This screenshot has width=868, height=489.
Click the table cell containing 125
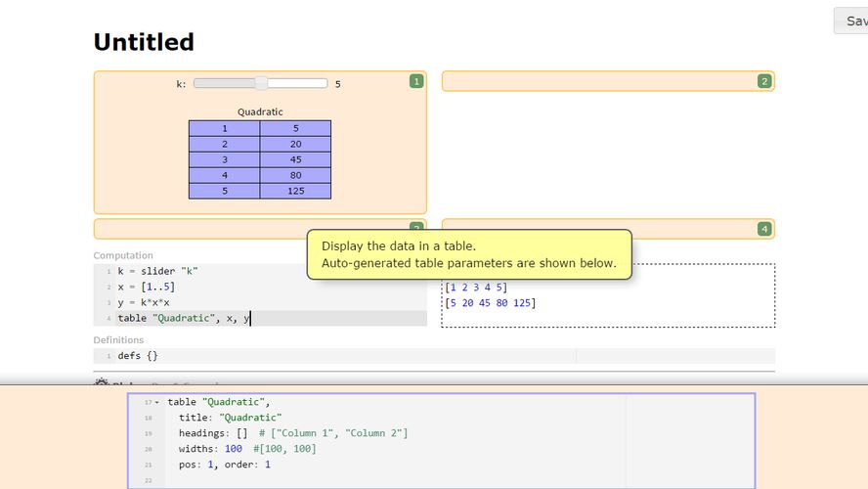[295, 191]
